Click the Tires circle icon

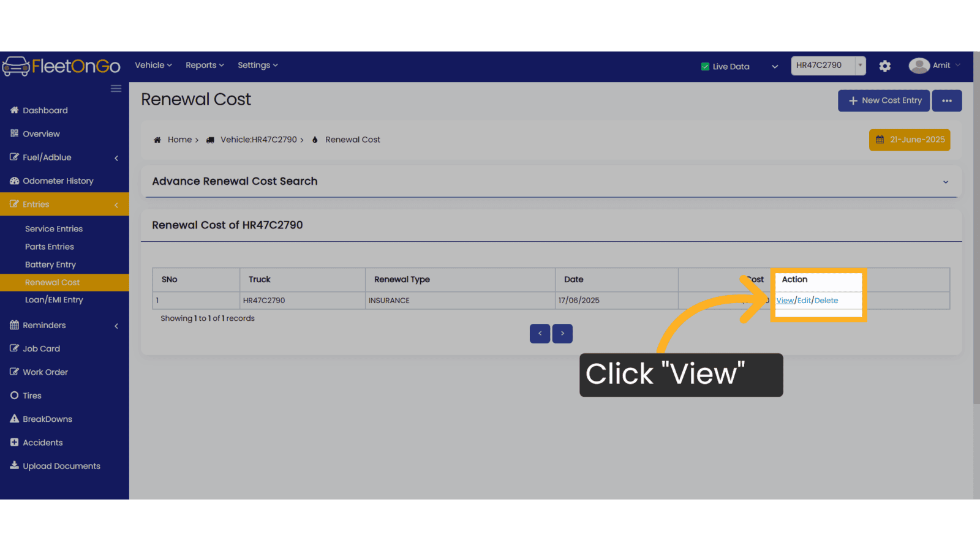[14, 395]
